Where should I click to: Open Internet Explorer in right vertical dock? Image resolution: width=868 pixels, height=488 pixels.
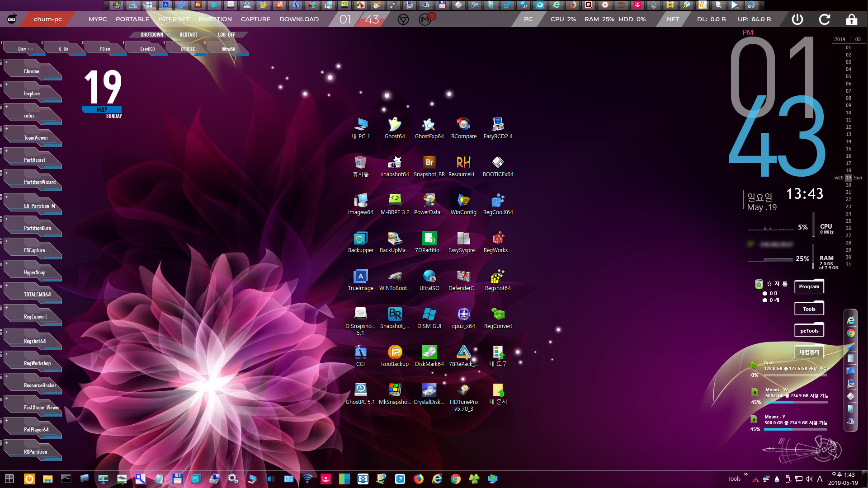(851, 320)
